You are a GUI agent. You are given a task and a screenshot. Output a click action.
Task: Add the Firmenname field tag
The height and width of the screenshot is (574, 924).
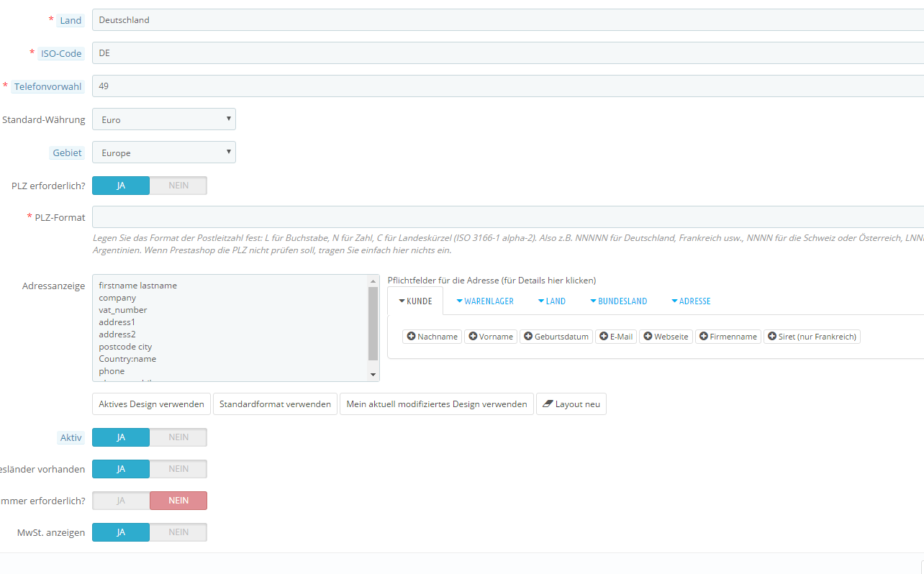coord(728,337)
